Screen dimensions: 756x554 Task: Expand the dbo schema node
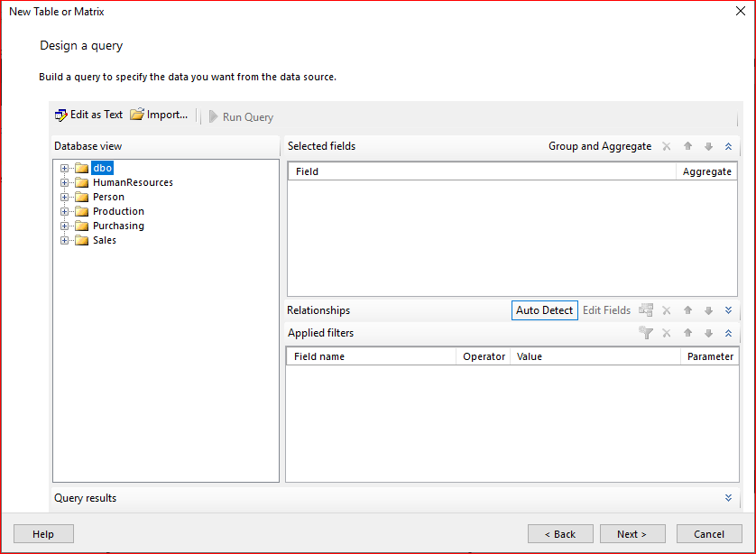(x=65, y=168)
